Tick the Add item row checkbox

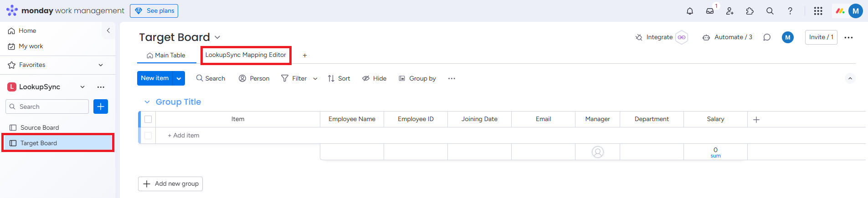(148, 135)
